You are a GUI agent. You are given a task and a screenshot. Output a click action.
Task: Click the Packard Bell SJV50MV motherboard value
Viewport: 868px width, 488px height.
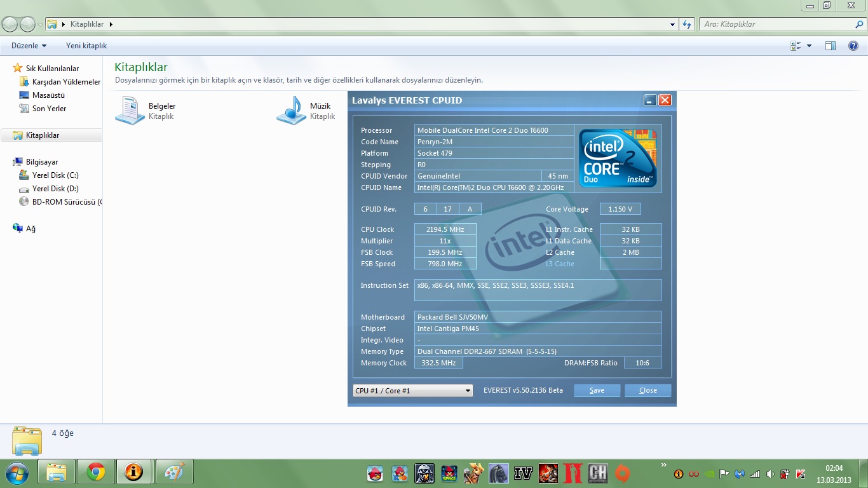pyautogui.click(x=538, y=317)
